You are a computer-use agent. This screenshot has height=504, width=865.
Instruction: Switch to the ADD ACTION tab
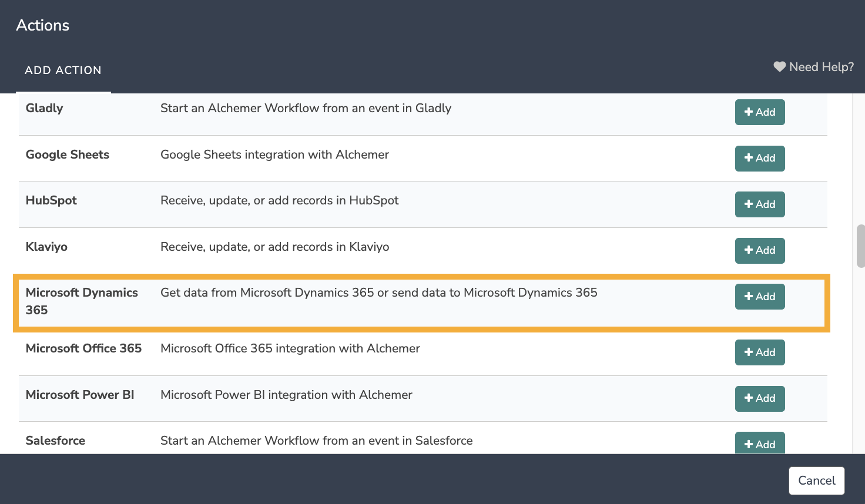pyautogui.click(x=63, y=70)
